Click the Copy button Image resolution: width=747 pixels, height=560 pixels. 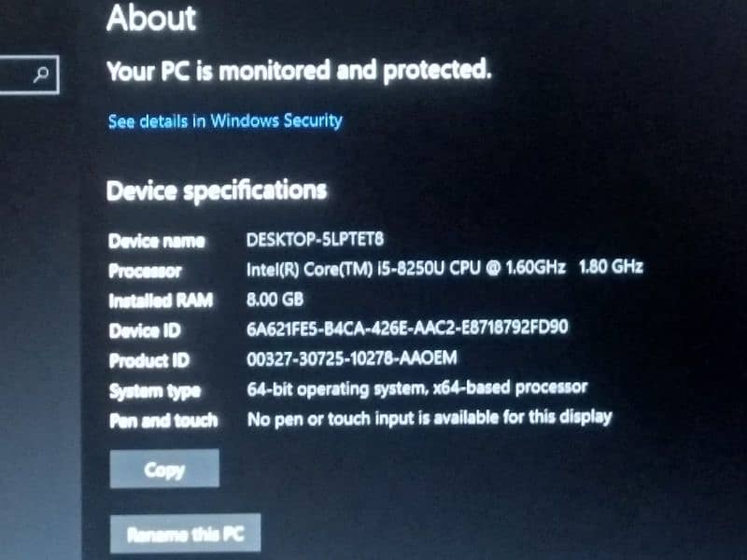pyautogui.click(x=164, y=469)
